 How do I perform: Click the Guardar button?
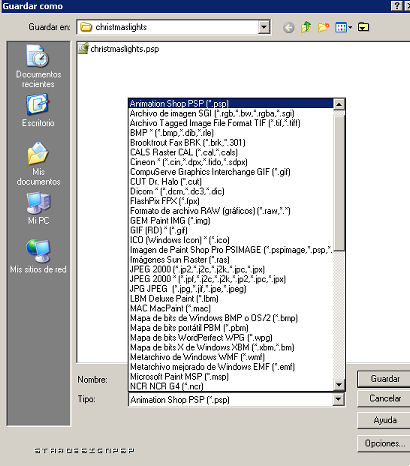pyautogui.click(x=385, y=379)
